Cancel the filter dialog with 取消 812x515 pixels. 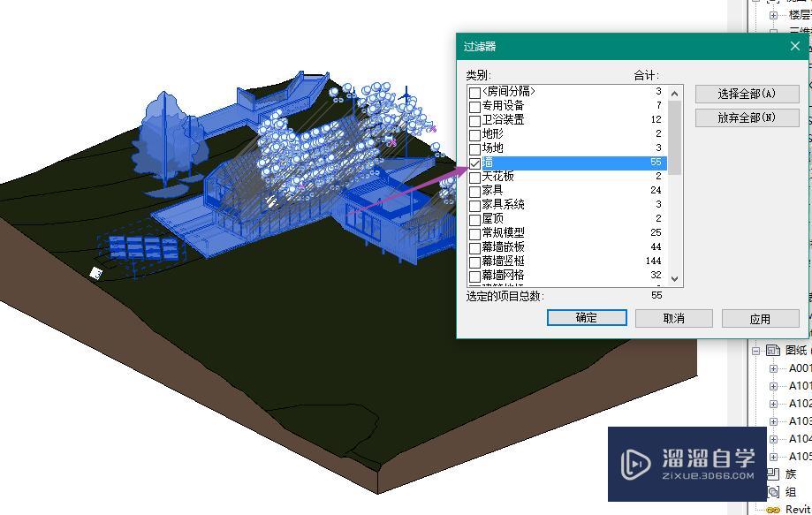click(674, 318)
